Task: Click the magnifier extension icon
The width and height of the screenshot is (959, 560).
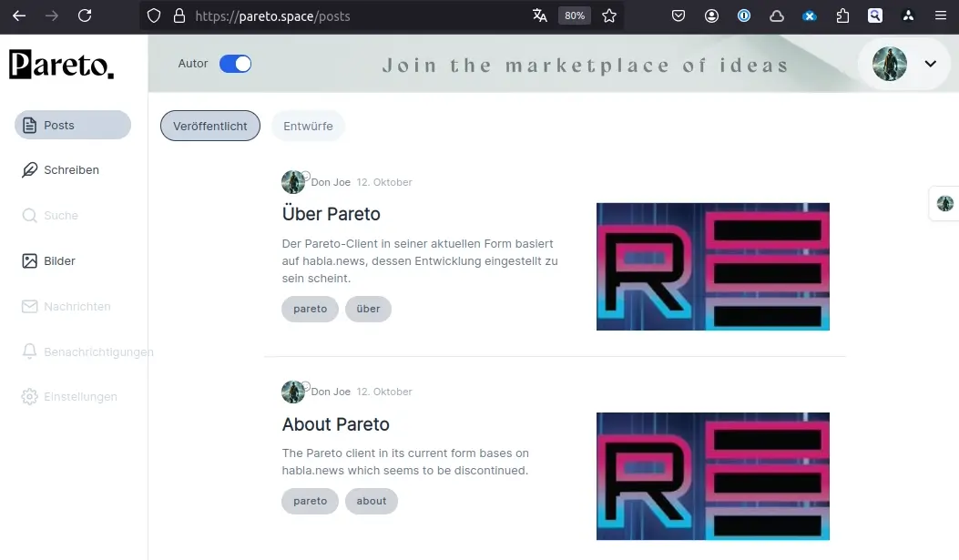Action: [x=875, y=15]
